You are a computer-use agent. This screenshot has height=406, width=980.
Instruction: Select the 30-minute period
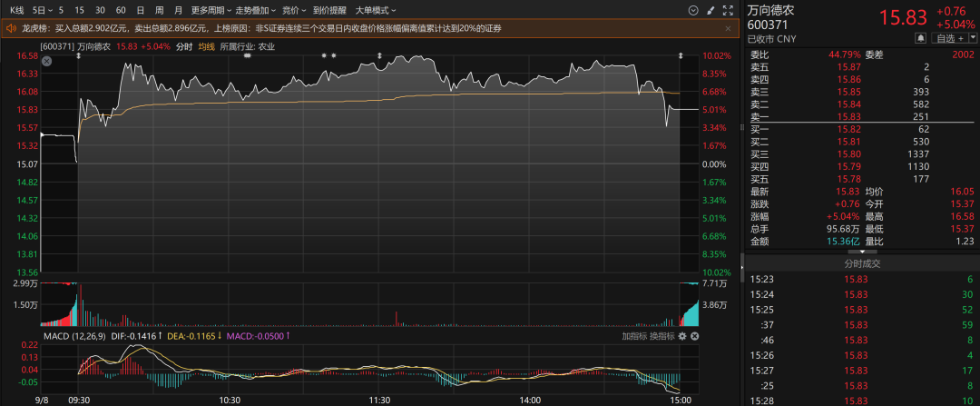tap(100, 11)
